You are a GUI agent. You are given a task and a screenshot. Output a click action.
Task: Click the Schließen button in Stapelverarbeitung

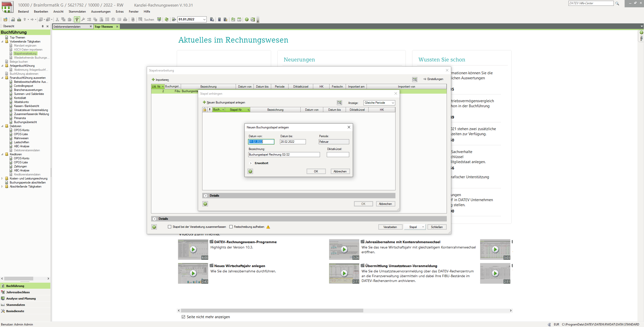[437, 227]
